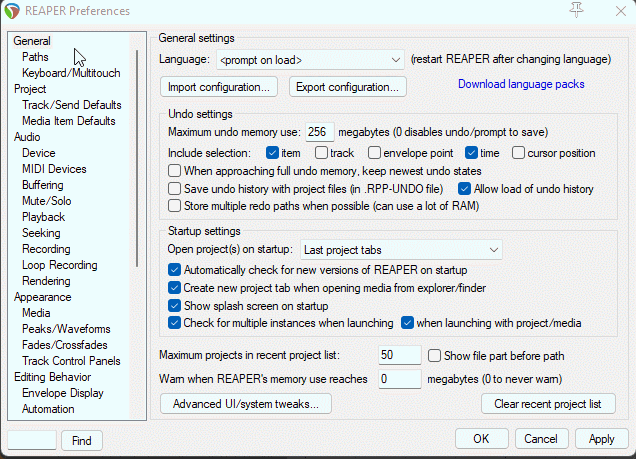636x459 pixels.
Task: Open the Recording preferences page
Action: click(x=46, y=249)
